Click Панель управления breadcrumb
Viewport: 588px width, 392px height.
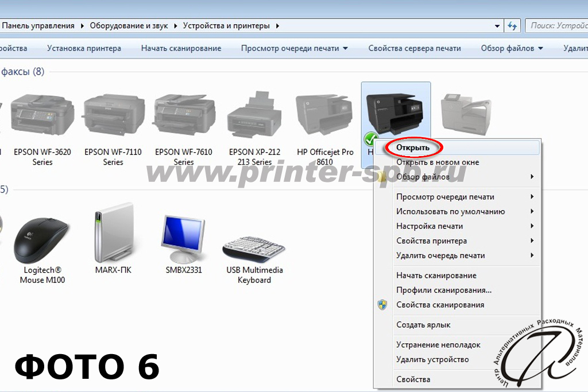pos(38,25)
